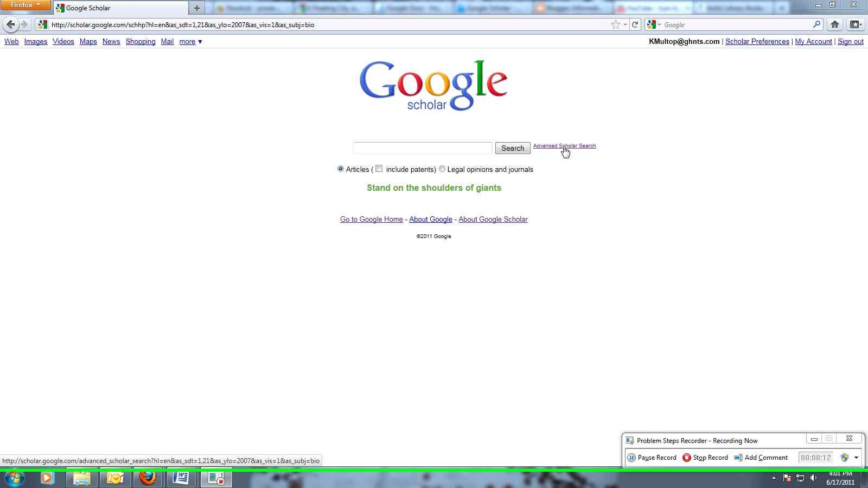The width and height of the screenshot is (868, 488).
Task: Click Stop Record in Steps Recorder
Action: 705,458
